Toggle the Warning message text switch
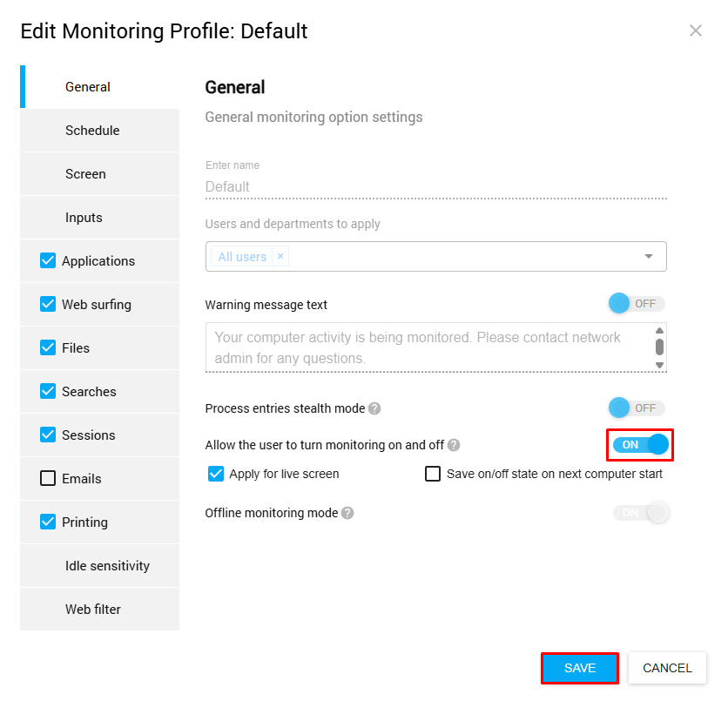The width and height of the screenshot is (728, 701). click(x=637, y=304)
